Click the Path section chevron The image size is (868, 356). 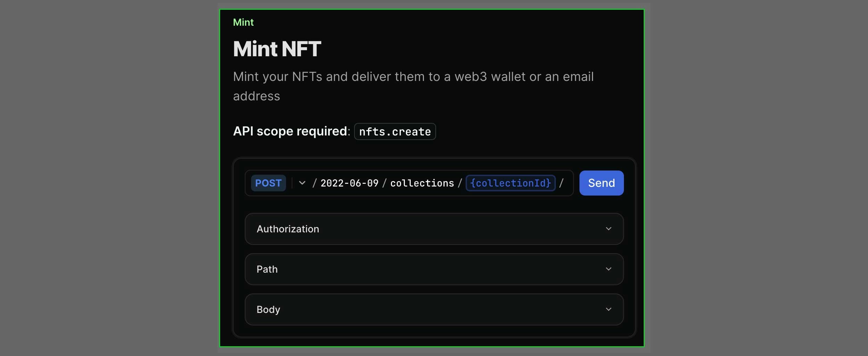tap(609, 269)
